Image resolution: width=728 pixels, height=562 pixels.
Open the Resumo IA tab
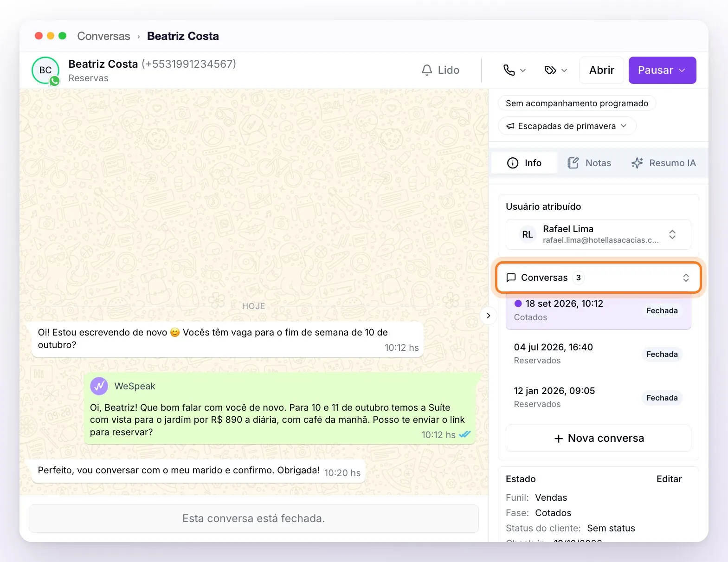tap(664, 163)
